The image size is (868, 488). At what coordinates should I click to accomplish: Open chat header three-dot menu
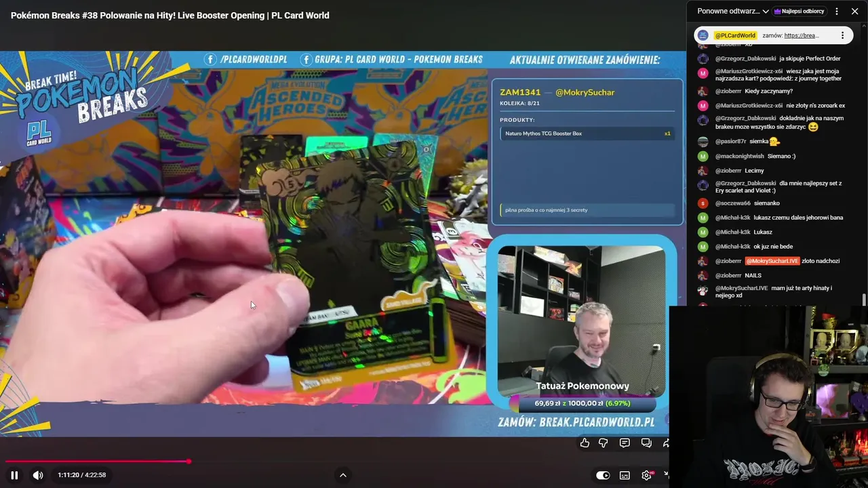point(837,12)
